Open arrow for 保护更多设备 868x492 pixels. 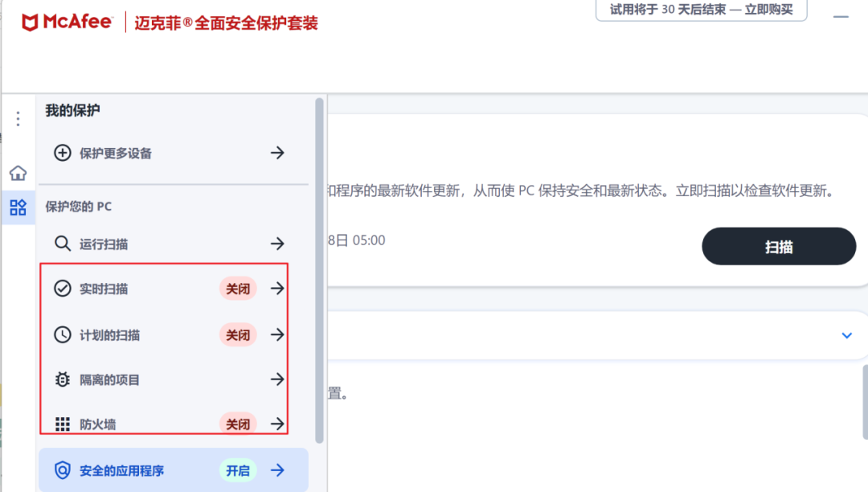[277, 153]
